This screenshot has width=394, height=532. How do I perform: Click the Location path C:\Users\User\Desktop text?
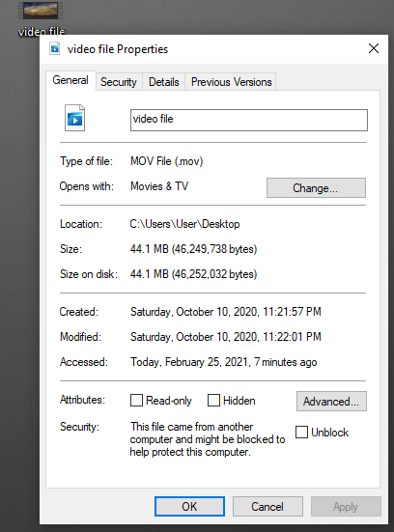pos(185,224)
